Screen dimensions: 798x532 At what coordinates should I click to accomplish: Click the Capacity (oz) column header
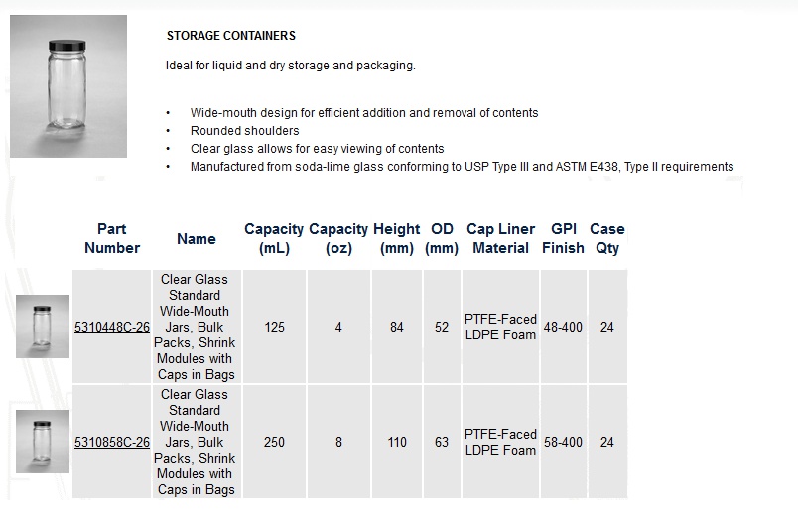(338, 238)
